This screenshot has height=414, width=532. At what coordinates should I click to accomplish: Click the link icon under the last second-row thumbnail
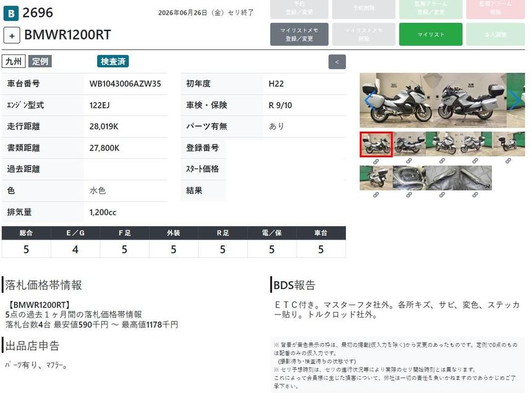[475, 195]
